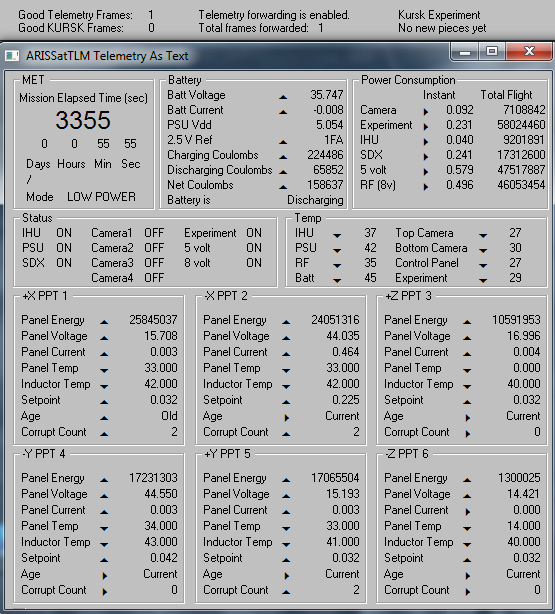Click the Mission Elapsed Time 3355 value

tap(83, 120)
